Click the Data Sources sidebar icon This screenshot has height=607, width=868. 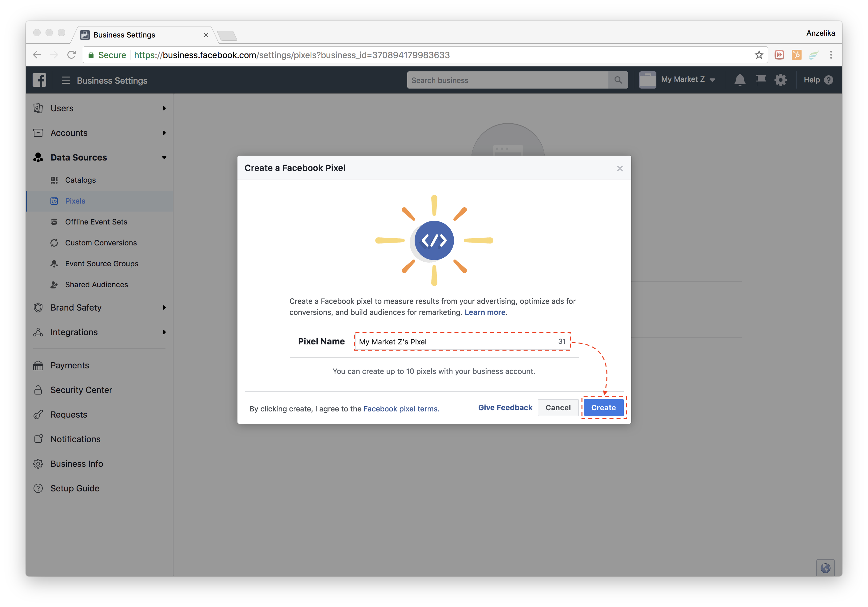point(38,157)
